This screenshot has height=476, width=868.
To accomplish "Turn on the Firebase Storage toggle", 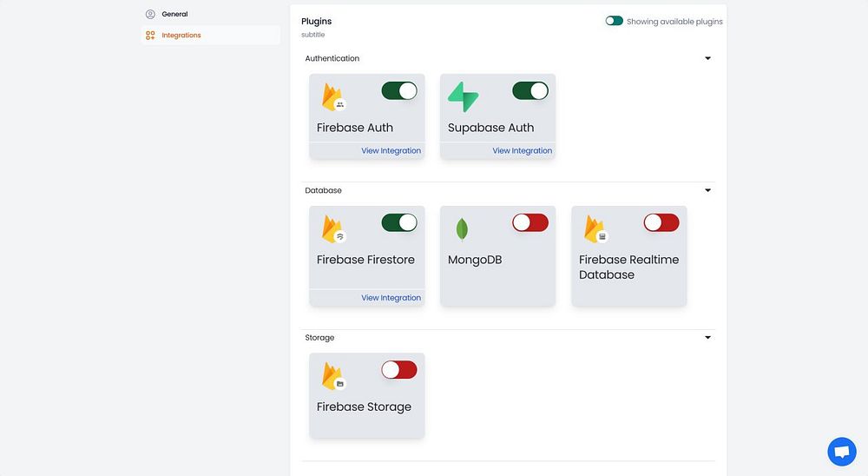I will click(399, 370).
